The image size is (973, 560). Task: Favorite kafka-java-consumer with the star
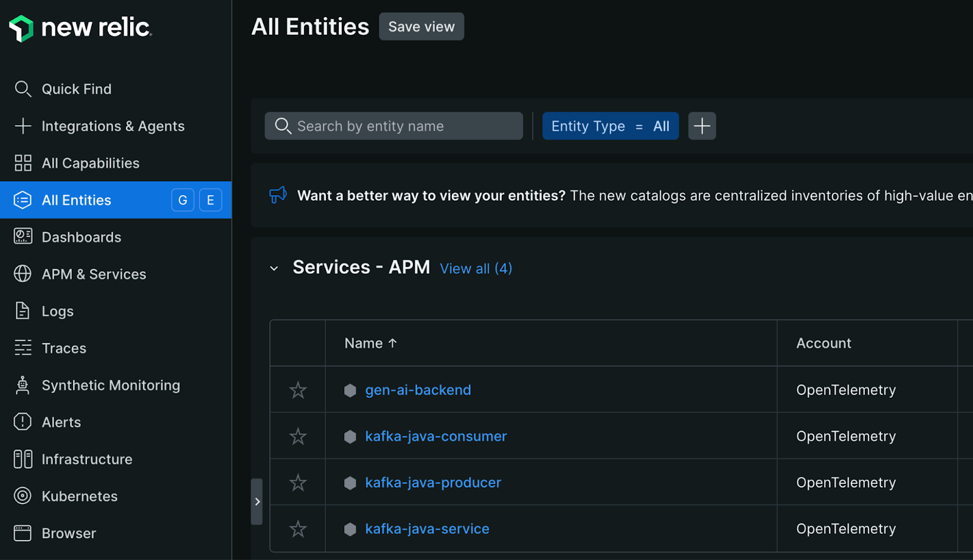(298, 436)
